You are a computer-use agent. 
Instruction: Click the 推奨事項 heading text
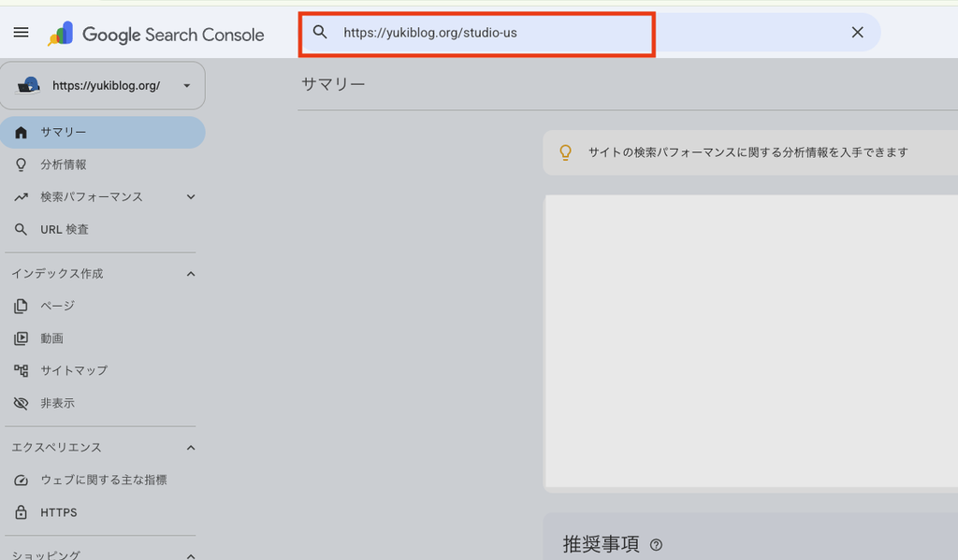tap(602, 544)
